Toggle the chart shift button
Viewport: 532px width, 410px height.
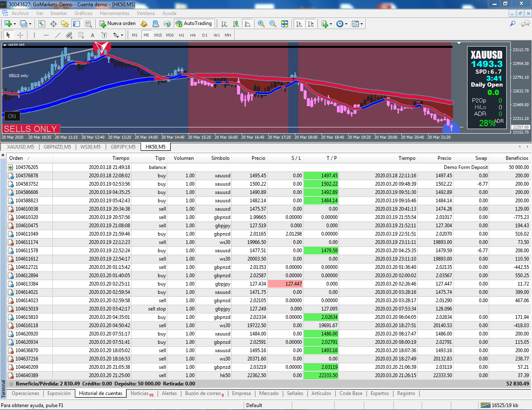(311, 24)
